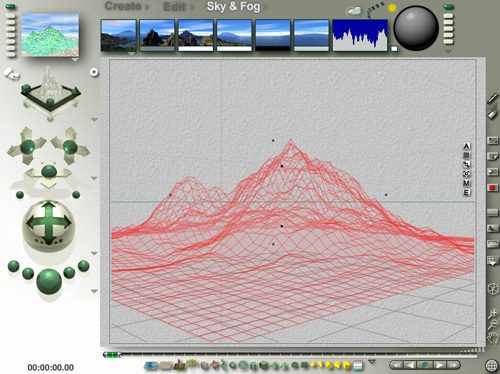Expand the render options triangle

[94, 291]
